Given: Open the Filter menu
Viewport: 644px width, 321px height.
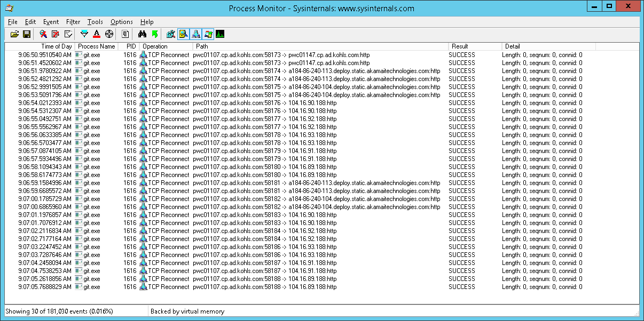Looking at the screenshot, I should pos(73,22).
